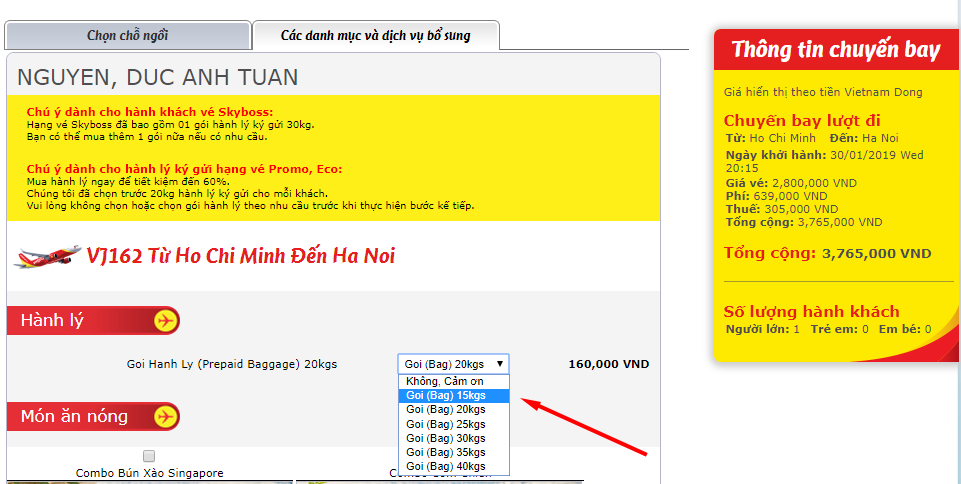
Task: Select Goi (Bag) 20kgs in the list
Action: pyautogui.click(x=454, y=409)
